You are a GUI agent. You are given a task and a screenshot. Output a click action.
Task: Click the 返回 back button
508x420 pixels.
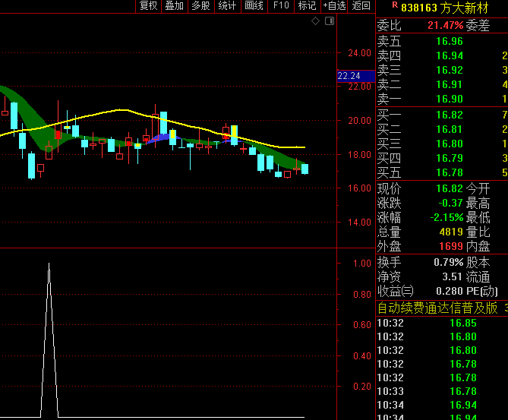click(361, 6)
